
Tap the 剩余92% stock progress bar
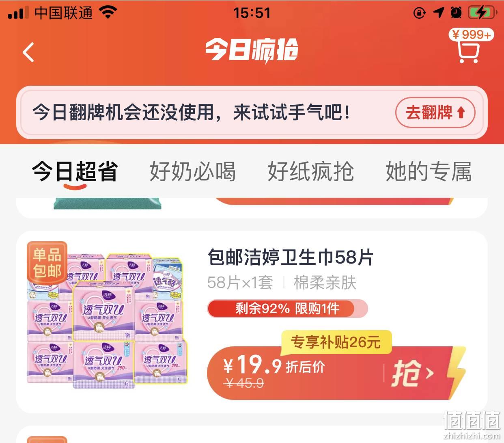tap(287, 309)
